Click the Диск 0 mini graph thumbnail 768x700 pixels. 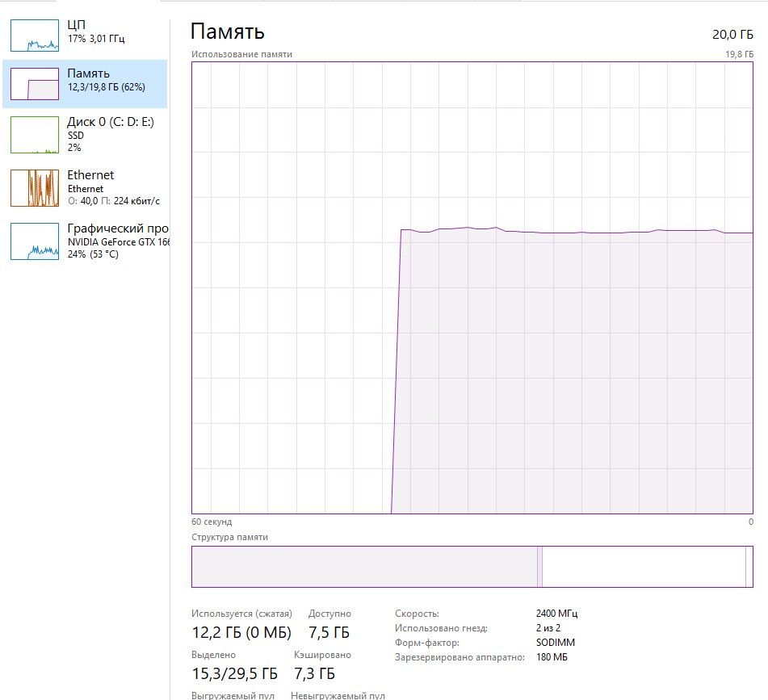tap(35, 135)
